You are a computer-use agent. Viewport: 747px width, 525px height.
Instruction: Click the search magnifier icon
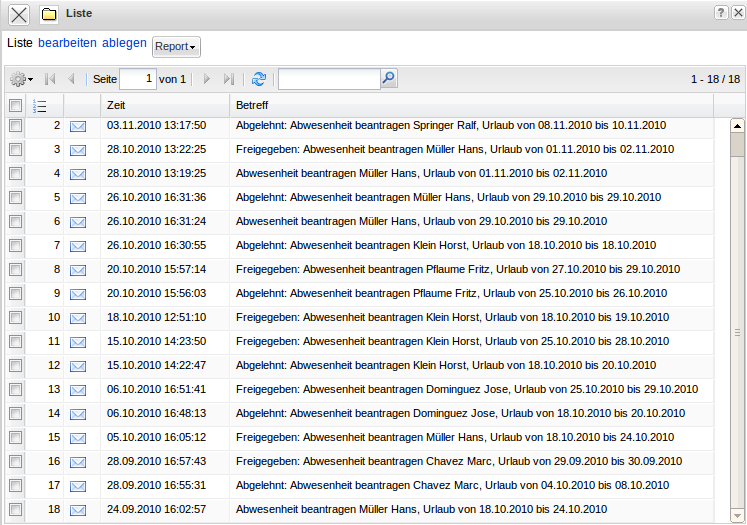tap(389, 78)
